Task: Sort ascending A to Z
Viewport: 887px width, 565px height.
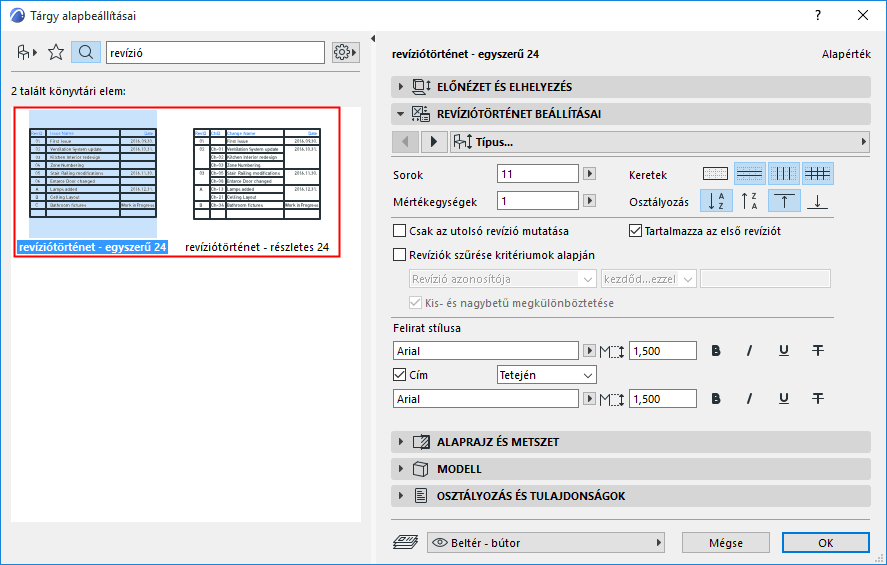Action: click(x=716, y=201)
